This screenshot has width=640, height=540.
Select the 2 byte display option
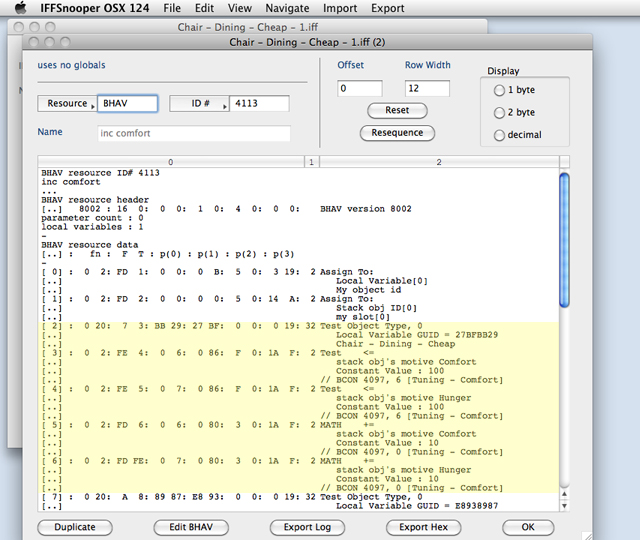(x=499, y=113)
